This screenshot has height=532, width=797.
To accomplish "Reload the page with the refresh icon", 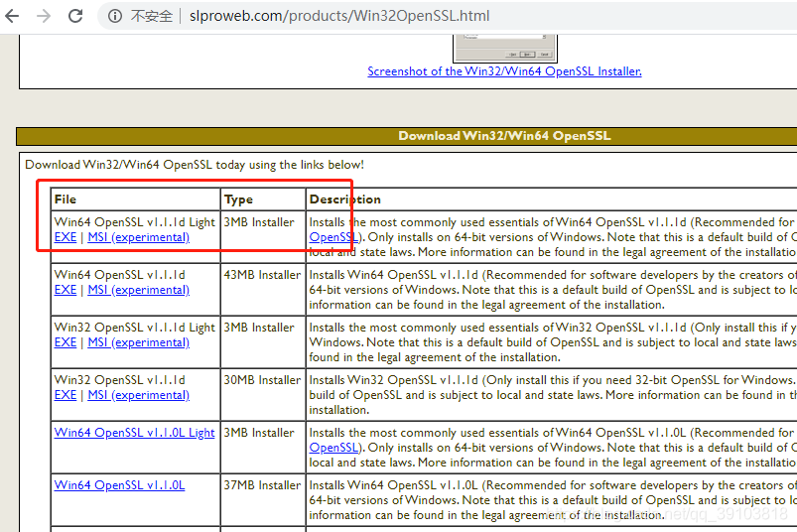I will click(75, 16).
